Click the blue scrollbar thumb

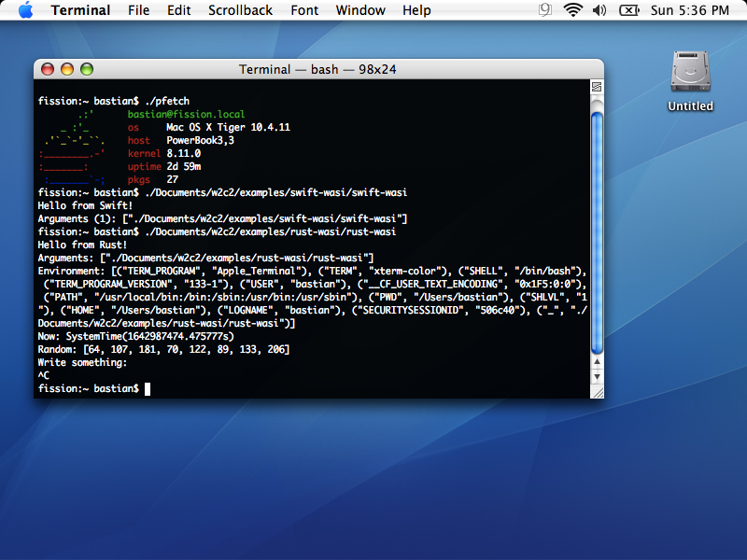click(597, 233)
